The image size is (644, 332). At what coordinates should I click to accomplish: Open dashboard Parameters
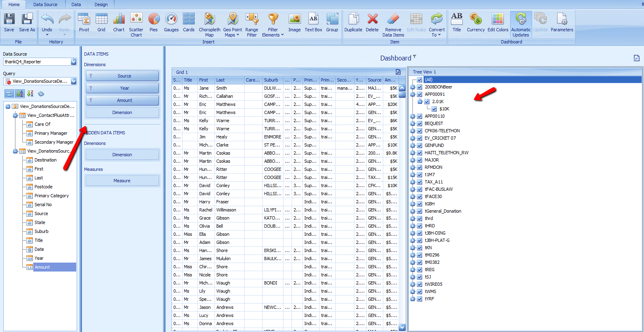coord(562,23)
